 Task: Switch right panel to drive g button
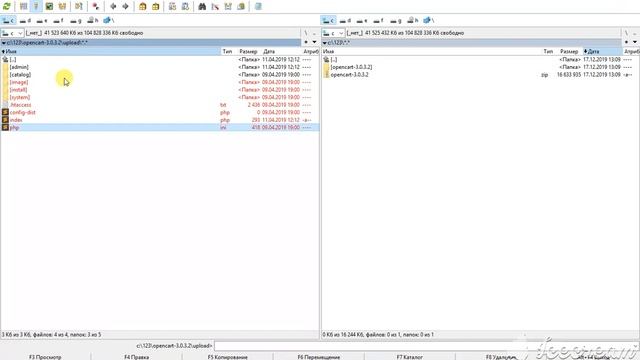[x=396, y=20]
